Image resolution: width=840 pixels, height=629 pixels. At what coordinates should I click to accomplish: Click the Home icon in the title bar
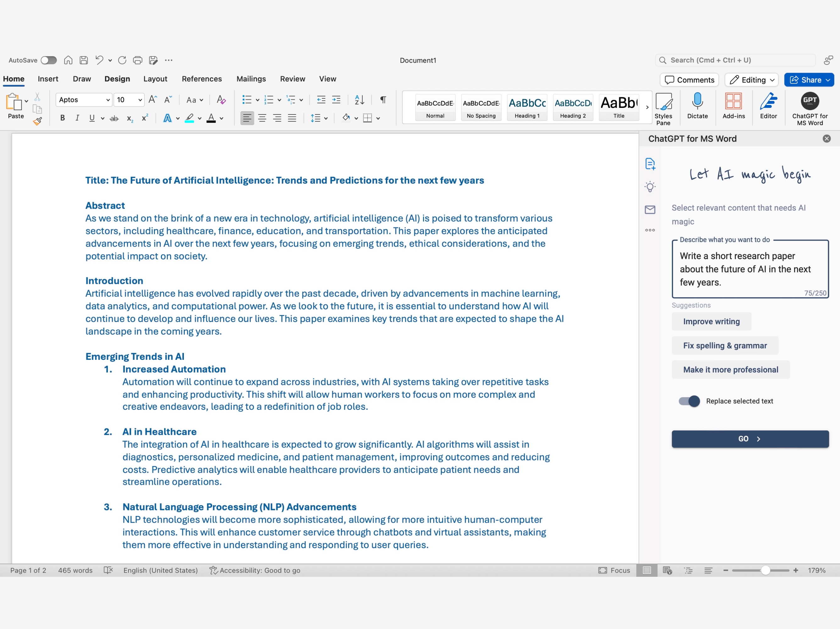coord(68,60)
